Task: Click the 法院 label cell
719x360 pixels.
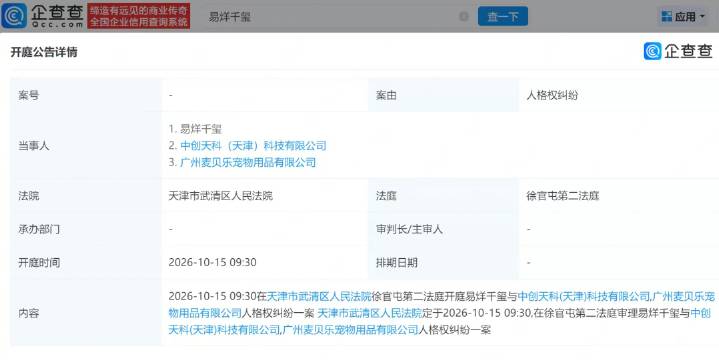Action: [x=86, y=195]
